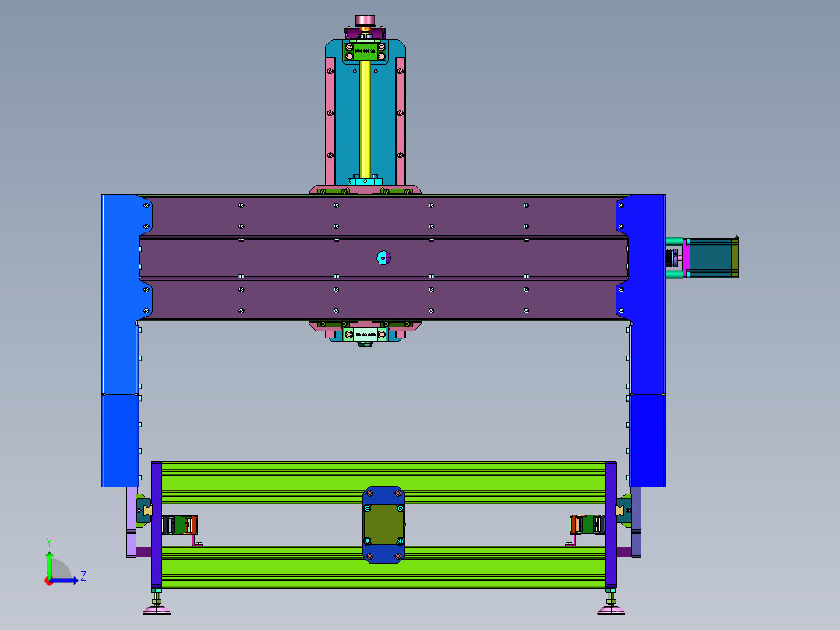This screenshot has width=840, height=630.
Task: Click the lower left blue gantry plate segment
Action: point(119,441)
